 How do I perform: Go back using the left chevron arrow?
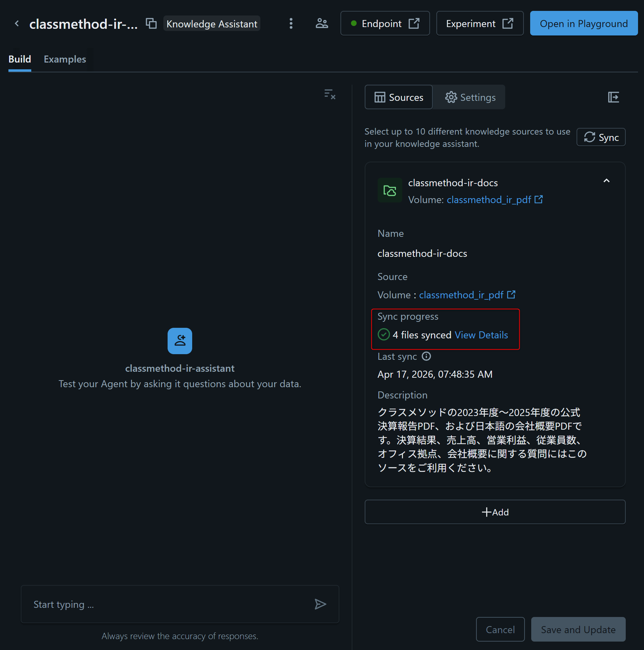pos(17,24)
